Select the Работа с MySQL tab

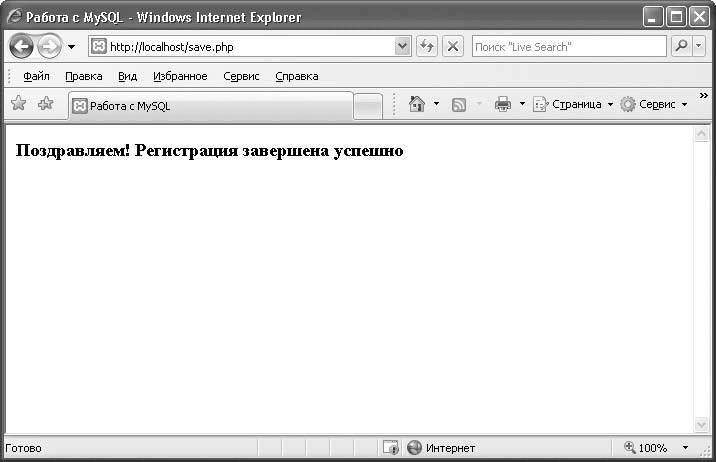(210, 106)
